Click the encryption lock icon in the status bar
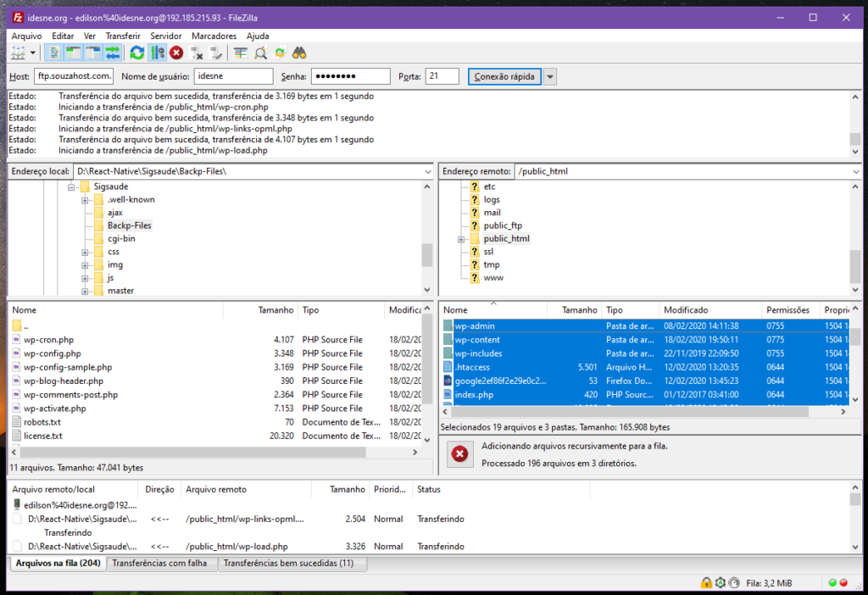Screen dimensions: 868x595 [x=706, y=582]
